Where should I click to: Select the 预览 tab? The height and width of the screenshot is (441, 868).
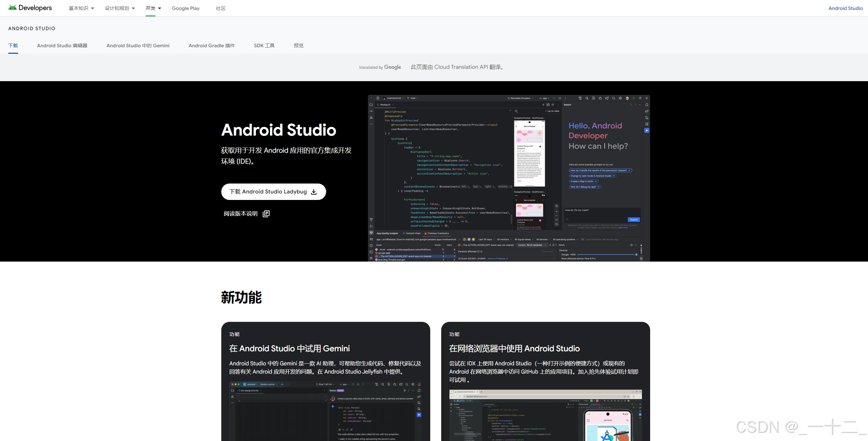pos(298,46)
